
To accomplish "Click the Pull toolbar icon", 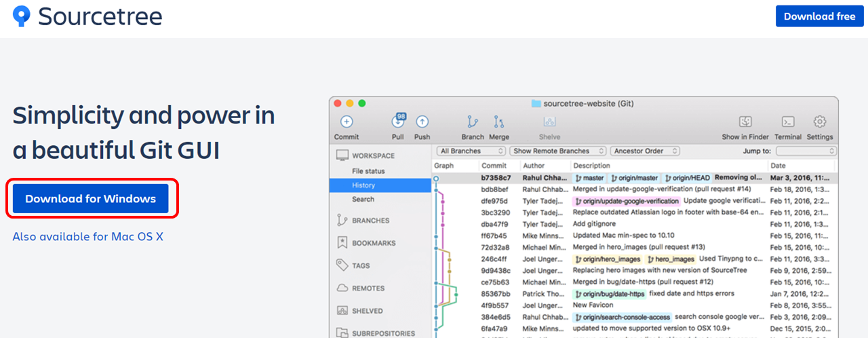I will 398,121.
